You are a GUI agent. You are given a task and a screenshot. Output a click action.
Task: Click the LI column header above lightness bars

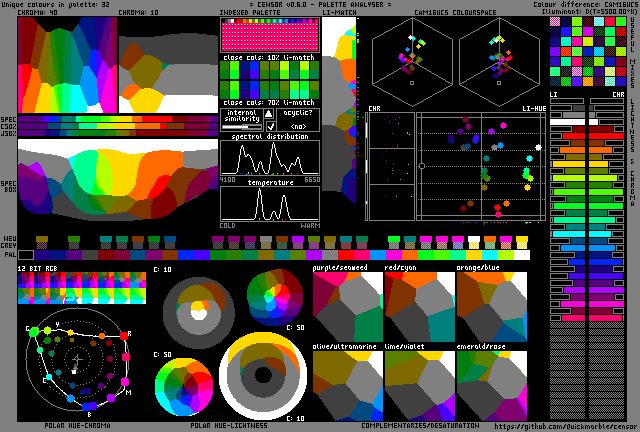click(x=553, y=94)
